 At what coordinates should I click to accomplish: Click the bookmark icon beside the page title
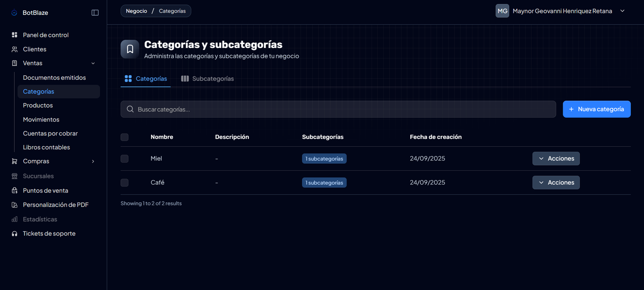[x=130, y=49]
